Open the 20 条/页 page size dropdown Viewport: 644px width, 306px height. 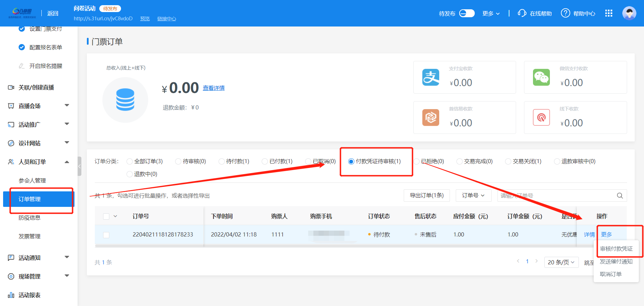(561, 262)
